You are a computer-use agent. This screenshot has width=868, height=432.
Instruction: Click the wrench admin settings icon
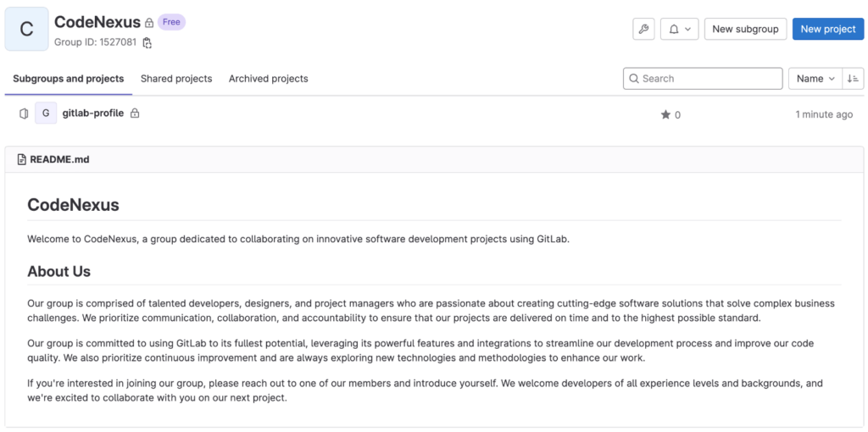click(643, 30)
